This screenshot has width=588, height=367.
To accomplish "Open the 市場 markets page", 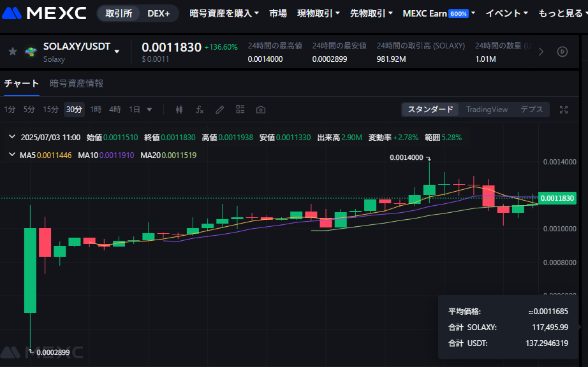I will point(278,13).
